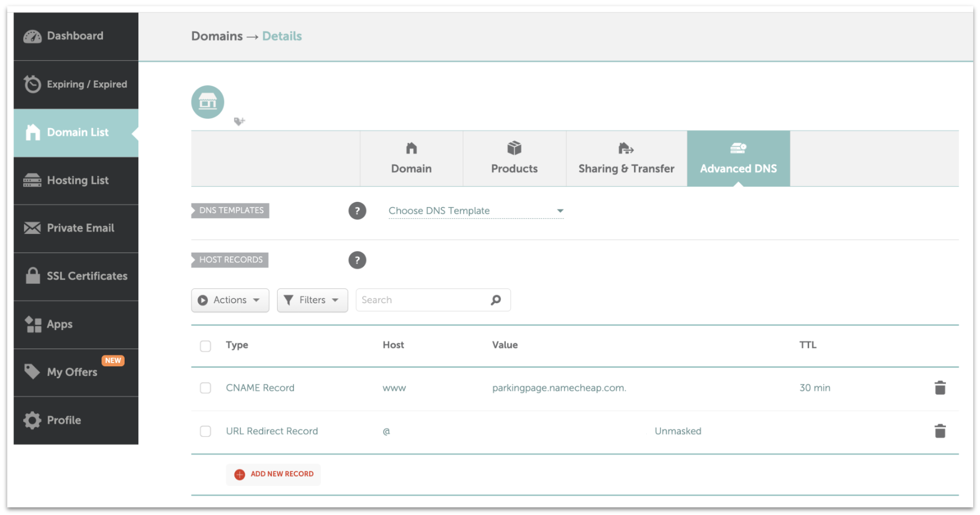
Task: Click inside the Search records field
Action: click(x=421, y=300)
